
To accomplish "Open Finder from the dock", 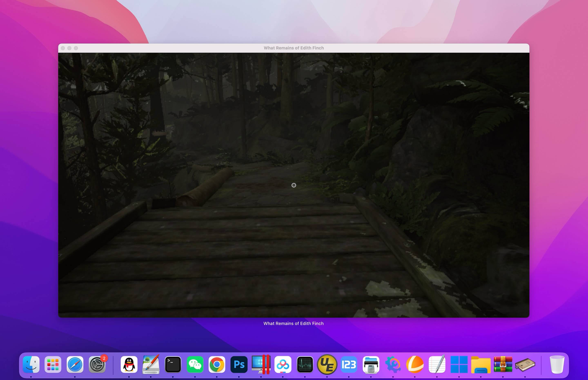I will coord(31,364).
